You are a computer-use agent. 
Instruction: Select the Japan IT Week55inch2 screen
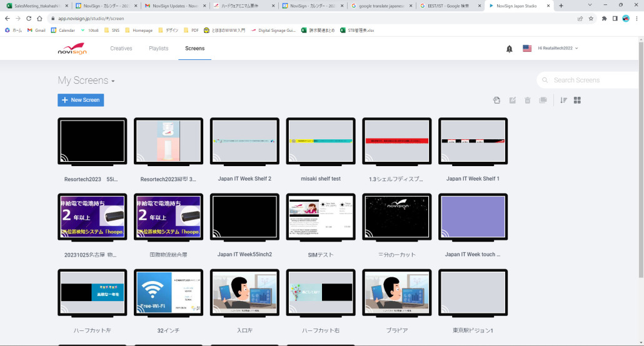click(245, 217)
